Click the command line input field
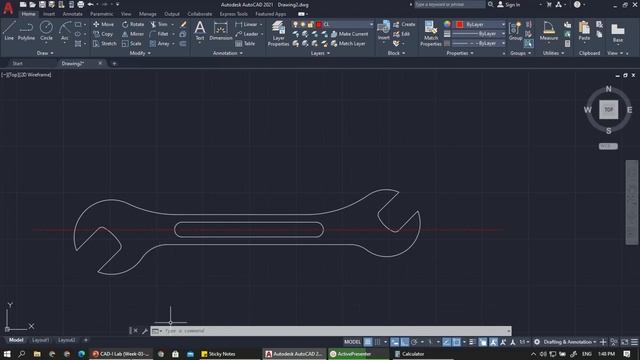 (331, 331)
